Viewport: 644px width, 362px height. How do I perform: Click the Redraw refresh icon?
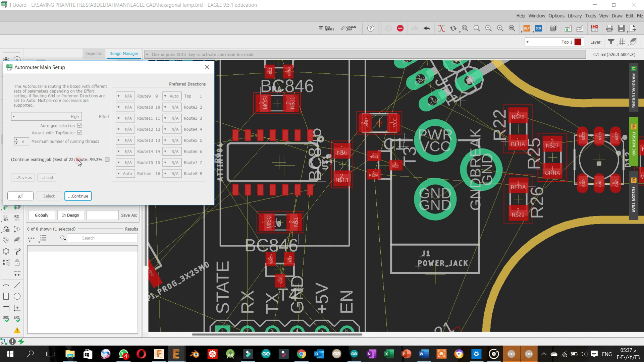[x=453, y=28]
